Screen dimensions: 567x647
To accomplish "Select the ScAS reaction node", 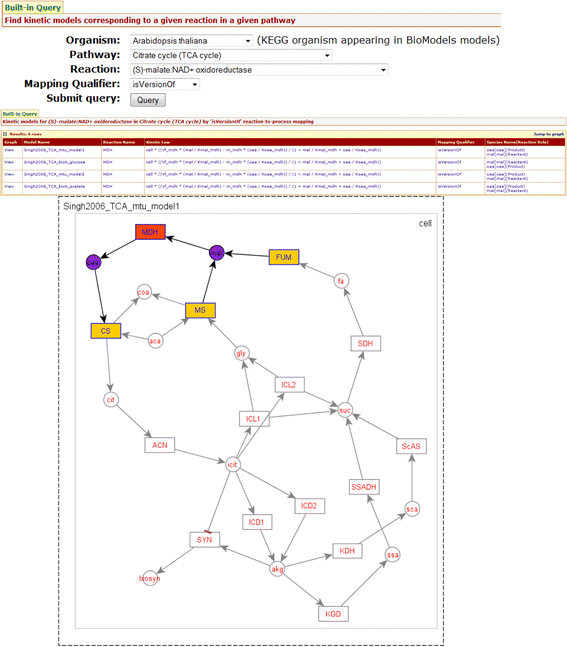I will 411,446.
